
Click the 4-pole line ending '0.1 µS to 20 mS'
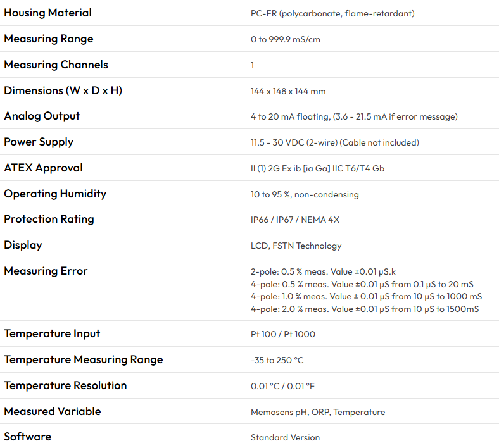[x=362, y=284]
